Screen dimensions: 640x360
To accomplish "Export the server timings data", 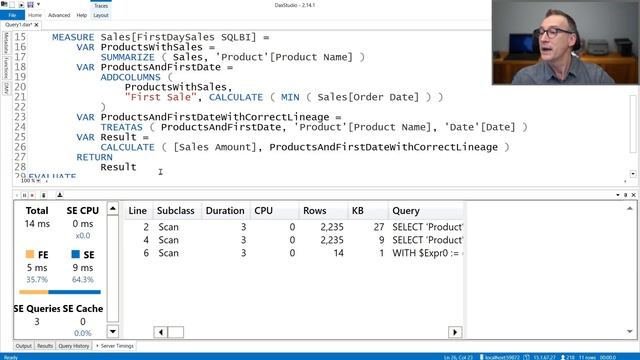I will pyautogui.click(x=60, y=195).
